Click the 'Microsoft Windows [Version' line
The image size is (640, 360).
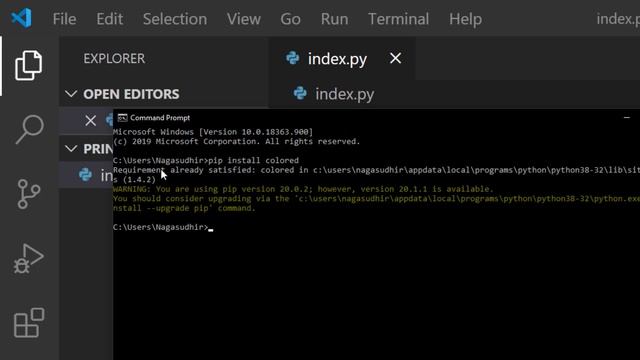(213, 132)
